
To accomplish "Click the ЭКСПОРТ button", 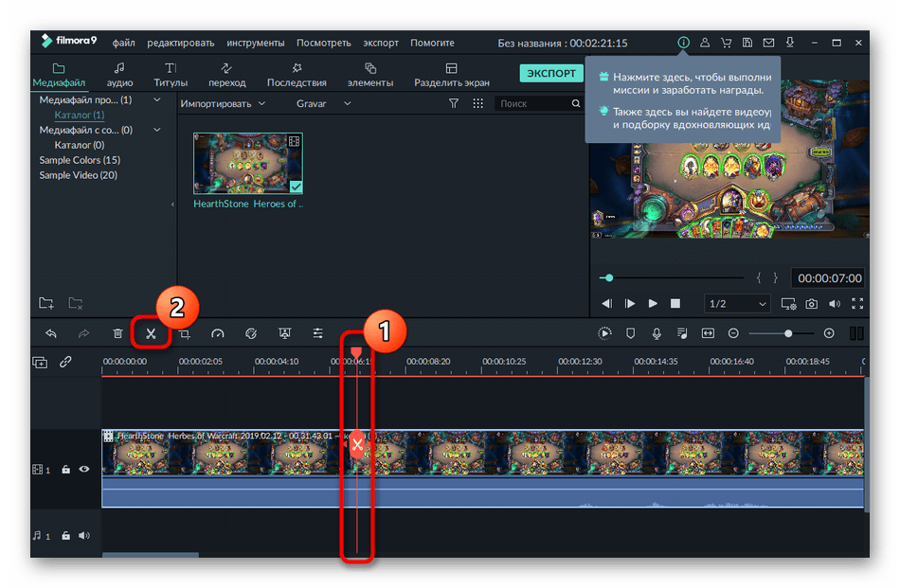I will [549, 73].
